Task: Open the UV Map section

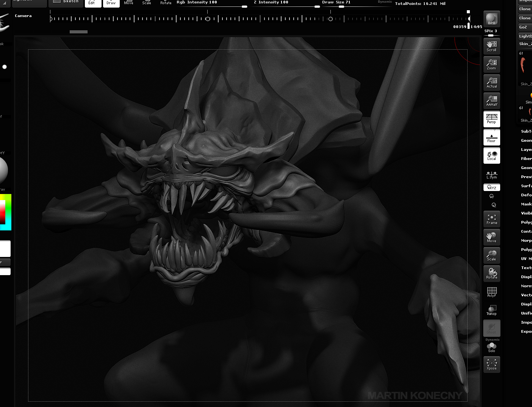Action: (526, 258)
